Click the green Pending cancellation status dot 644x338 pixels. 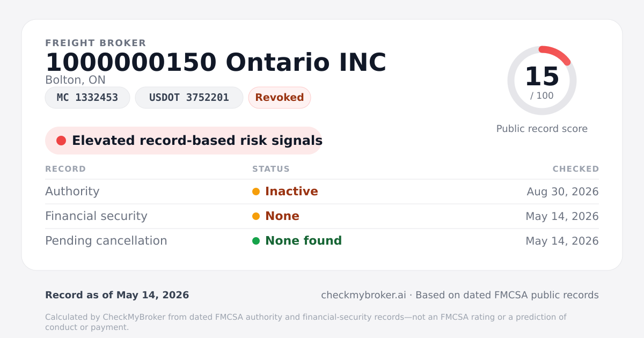(256, 241)
